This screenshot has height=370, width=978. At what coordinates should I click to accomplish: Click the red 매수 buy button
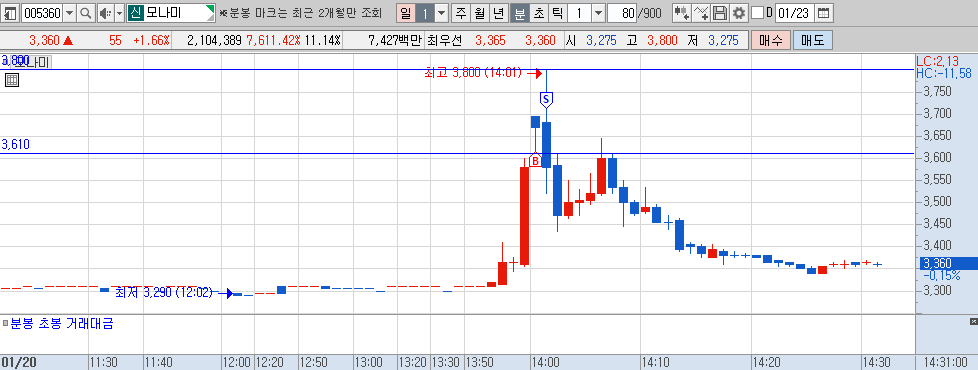click(x=771, y=41)
